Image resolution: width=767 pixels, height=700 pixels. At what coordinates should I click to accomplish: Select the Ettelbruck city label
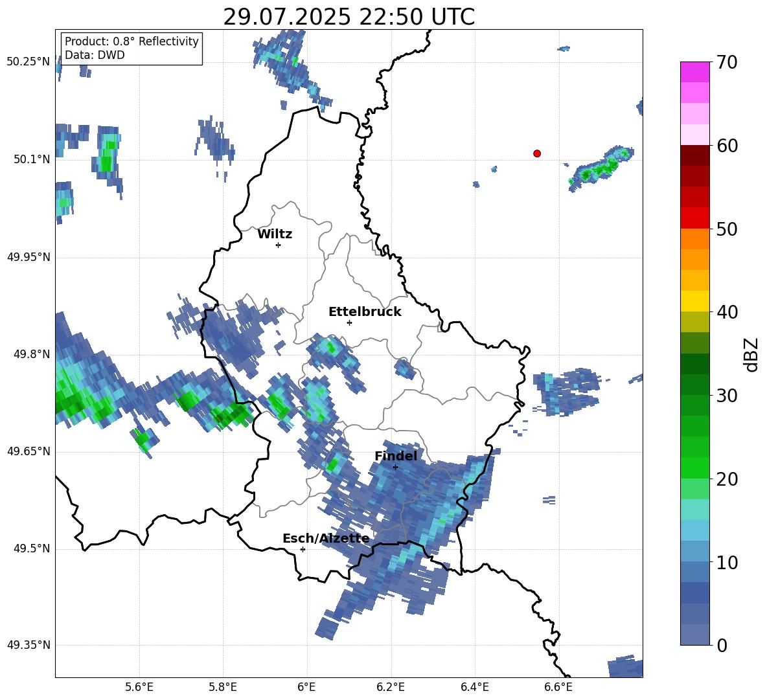(365, 312)
